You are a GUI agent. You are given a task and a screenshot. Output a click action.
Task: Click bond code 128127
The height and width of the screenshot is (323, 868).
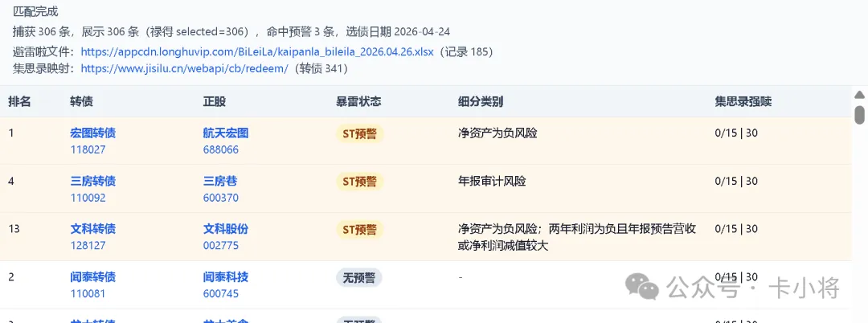click(88, 245)
